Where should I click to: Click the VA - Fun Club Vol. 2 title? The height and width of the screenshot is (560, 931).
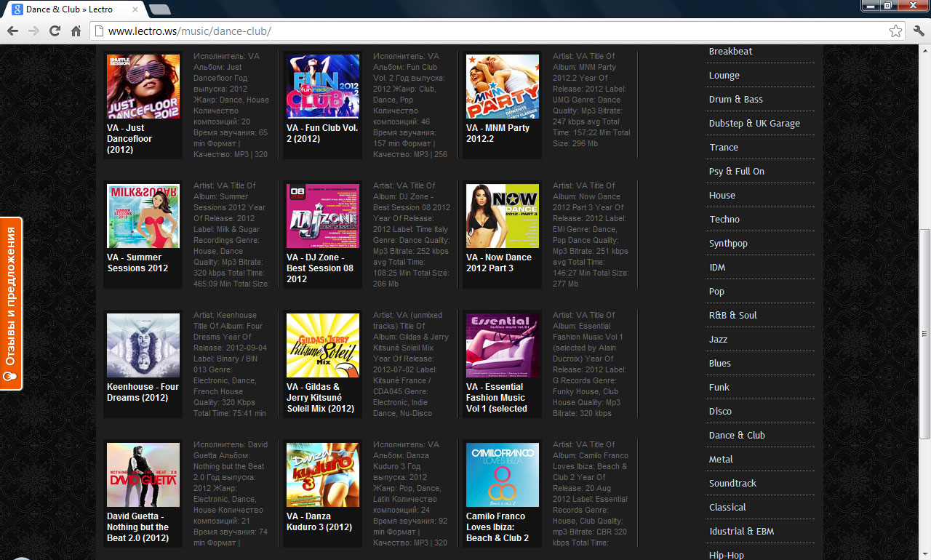(x=322, y=133)
